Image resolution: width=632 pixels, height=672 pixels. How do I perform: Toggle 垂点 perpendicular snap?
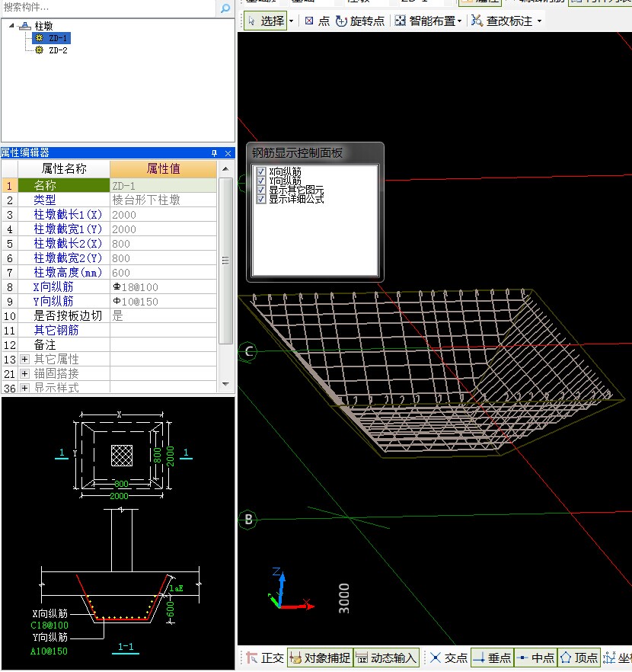pyautogui.click(x=491, y=658)
